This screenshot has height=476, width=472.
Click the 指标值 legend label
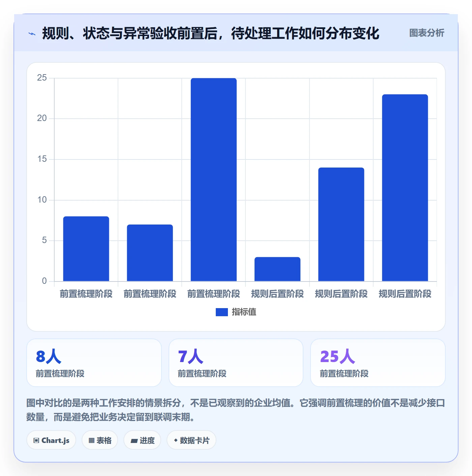click(x=244, y=312)
